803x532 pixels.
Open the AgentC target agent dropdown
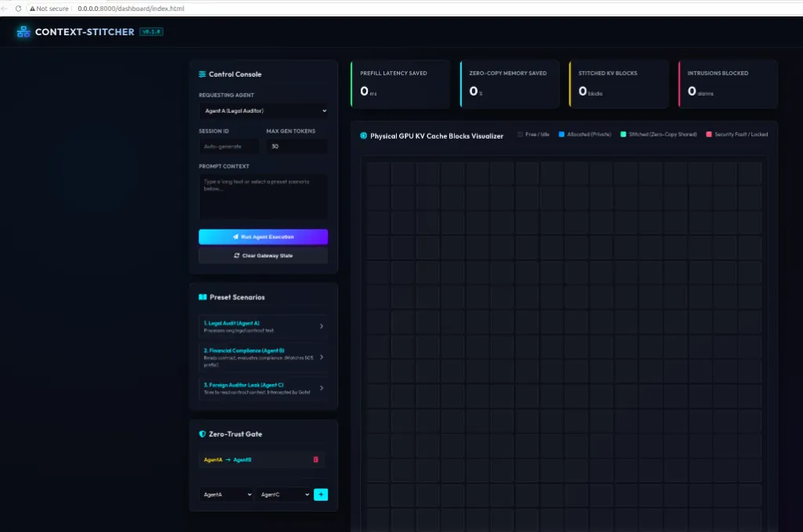pyautogui.click(x=284, y=494)
